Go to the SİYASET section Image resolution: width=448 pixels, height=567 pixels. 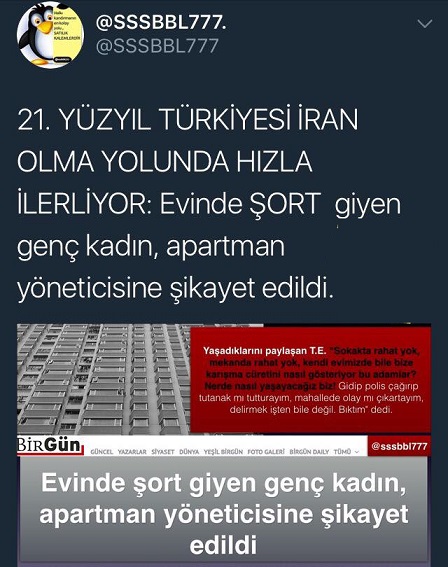(x=163, y=452)
